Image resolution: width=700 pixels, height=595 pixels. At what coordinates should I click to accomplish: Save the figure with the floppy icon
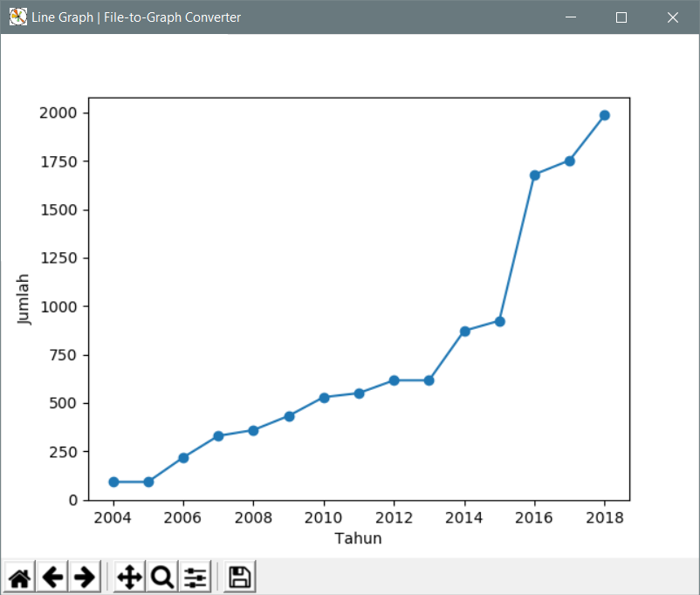pyautogui.click(x=240, y=578)
